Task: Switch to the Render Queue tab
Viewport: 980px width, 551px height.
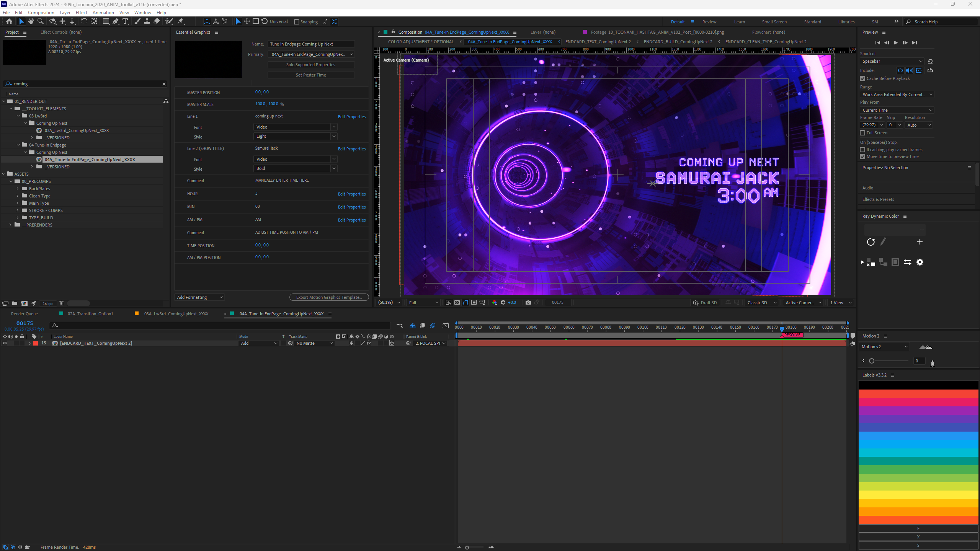Action: [24, 314]
